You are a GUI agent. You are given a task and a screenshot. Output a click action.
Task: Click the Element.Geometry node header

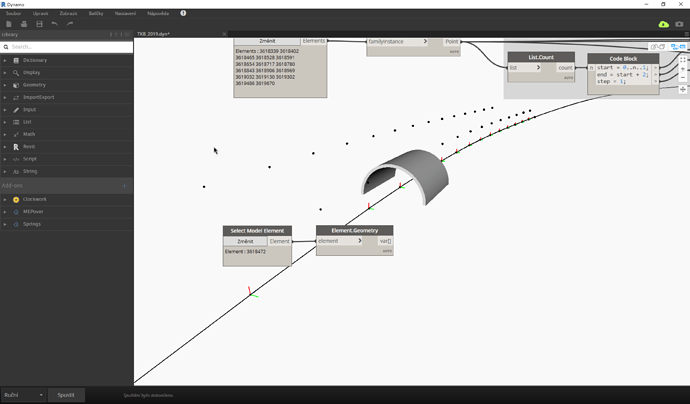[x=355, y=230]
